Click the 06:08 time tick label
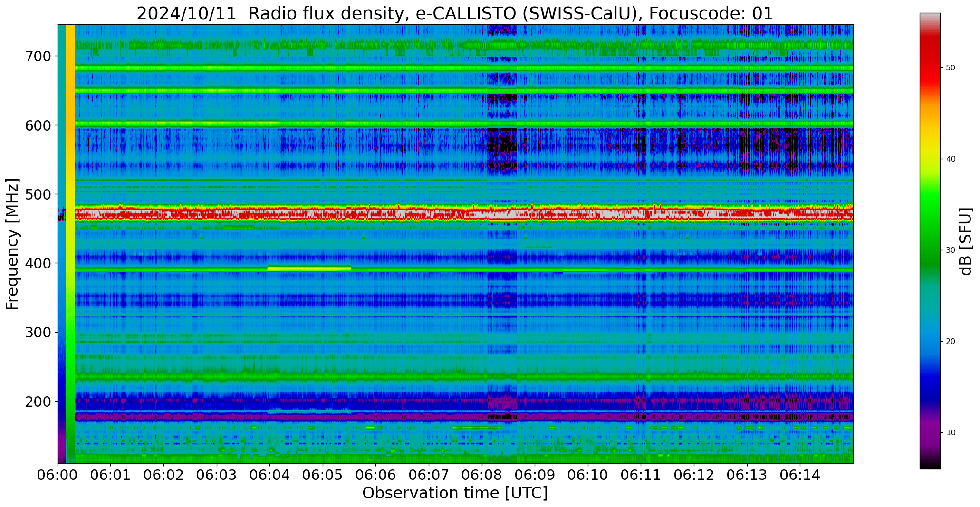 tap(482, 475)
